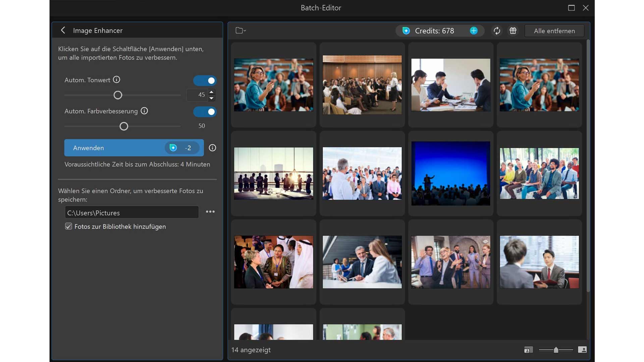This screenshot has height=362, width=644.
Task: Click the refresh credits icon
Action: point(497,31)
